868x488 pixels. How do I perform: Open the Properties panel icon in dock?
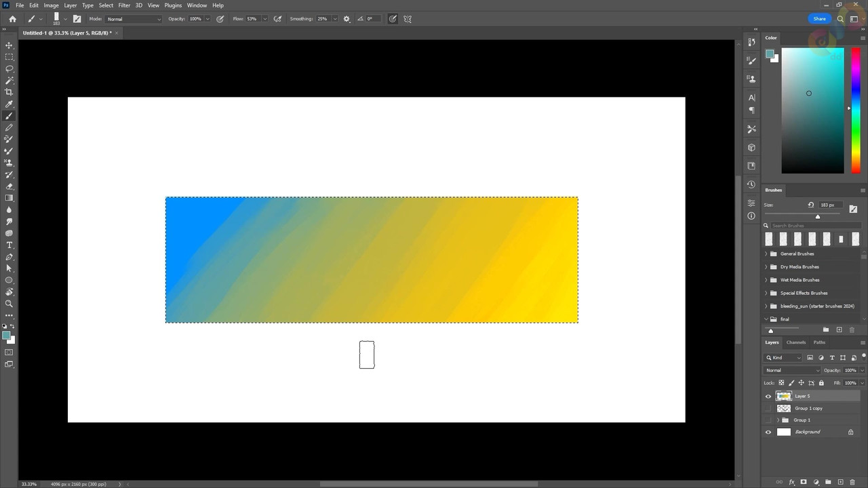751,203
